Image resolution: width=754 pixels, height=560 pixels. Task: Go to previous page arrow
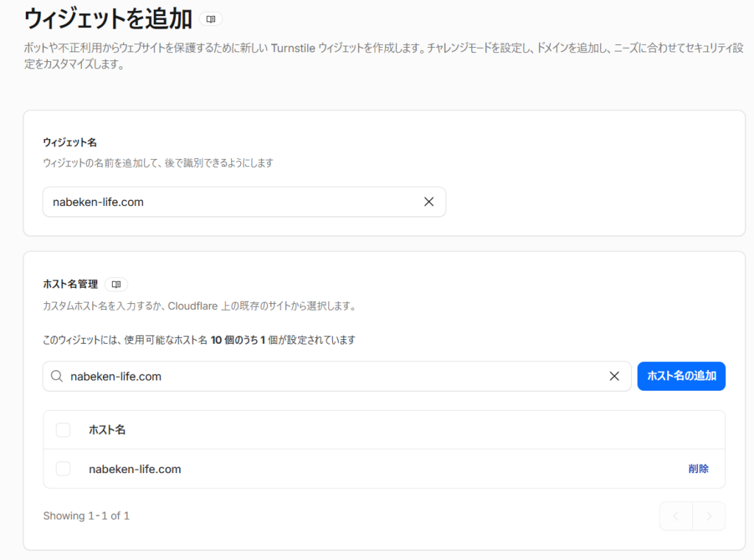(676, 517)
